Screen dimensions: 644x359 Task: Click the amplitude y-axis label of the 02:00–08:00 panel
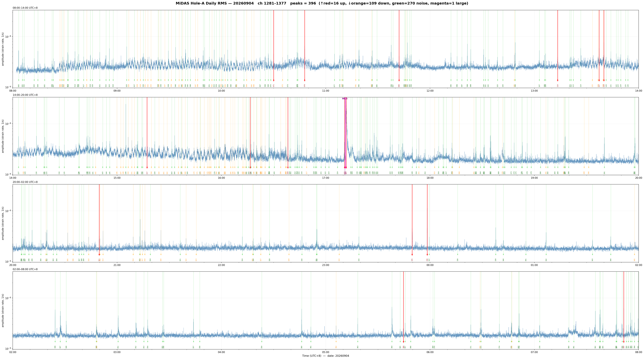click(x=3, y=310)
